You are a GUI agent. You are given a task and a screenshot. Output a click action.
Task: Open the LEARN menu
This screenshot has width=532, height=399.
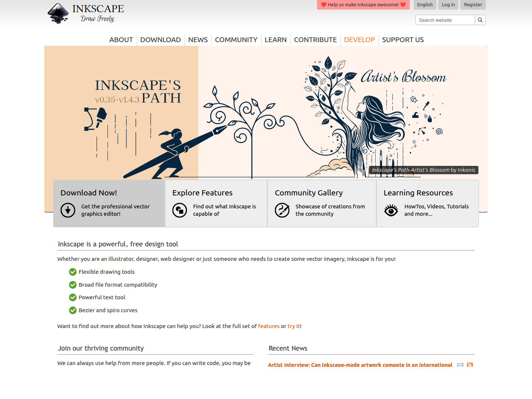coord(276,40)
